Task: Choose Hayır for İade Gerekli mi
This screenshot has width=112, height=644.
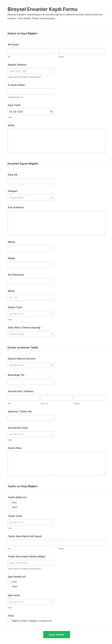Action: pos(9,586)
